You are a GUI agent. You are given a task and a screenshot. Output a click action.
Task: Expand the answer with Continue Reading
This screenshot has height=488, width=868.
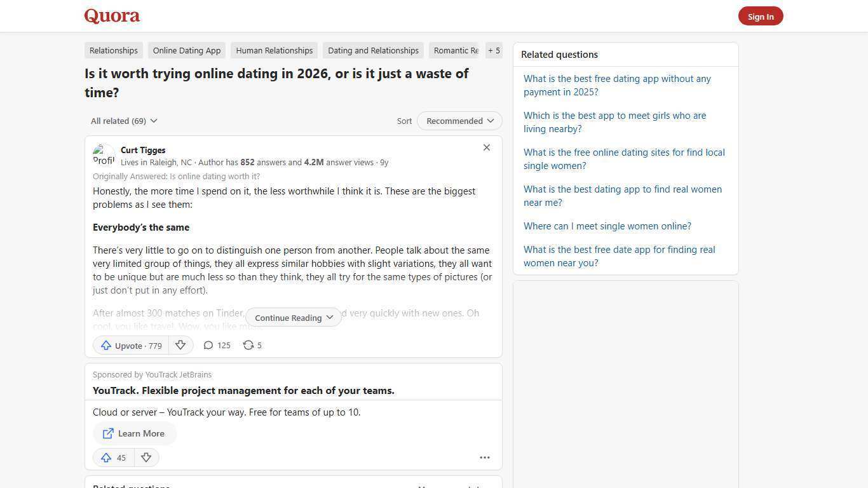click(x=293, y=317)
